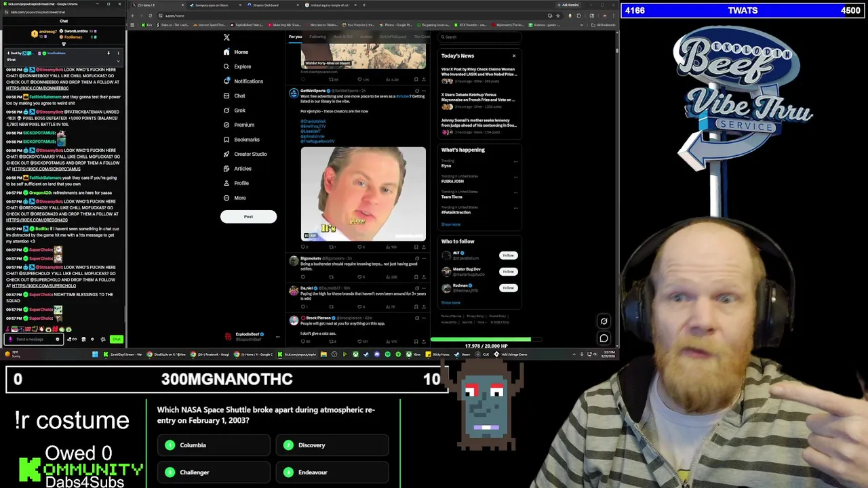Expand the More menu in X sidebar
This screenshot has height=488, width=868.
pos(235,198)
